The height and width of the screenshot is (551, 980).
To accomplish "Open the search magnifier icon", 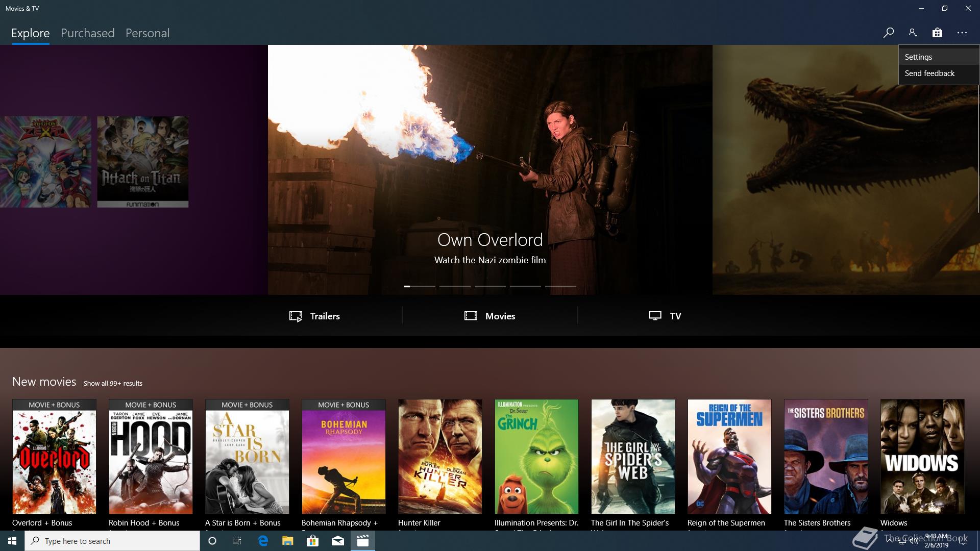I will pyautogui.click(x=888, y=33).
